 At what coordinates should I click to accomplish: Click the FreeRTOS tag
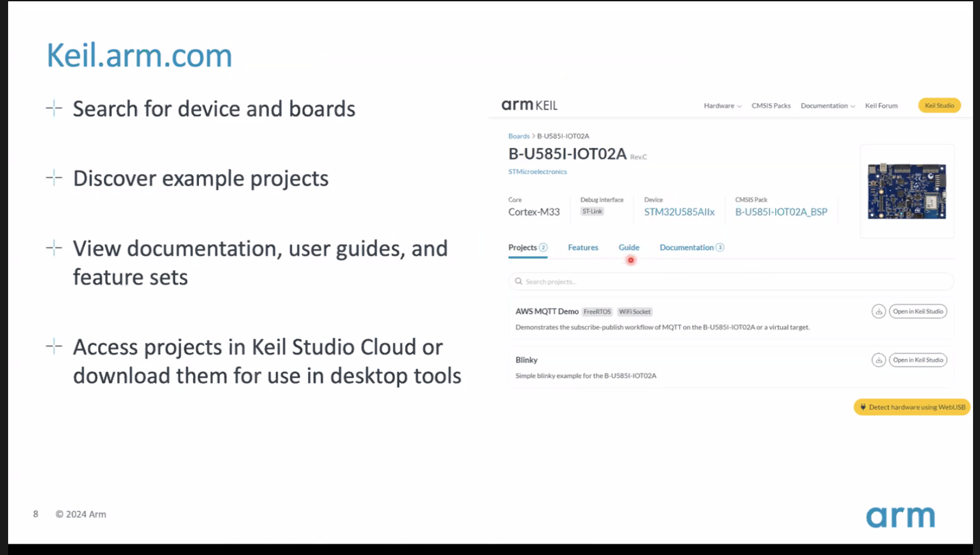(597, 312)
